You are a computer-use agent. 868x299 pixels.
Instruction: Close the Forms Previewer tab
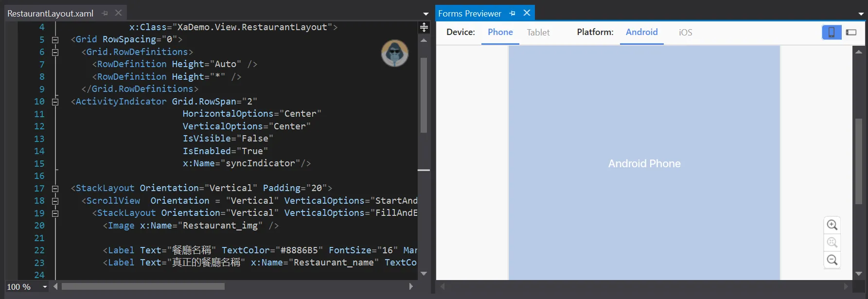[527, 13]
